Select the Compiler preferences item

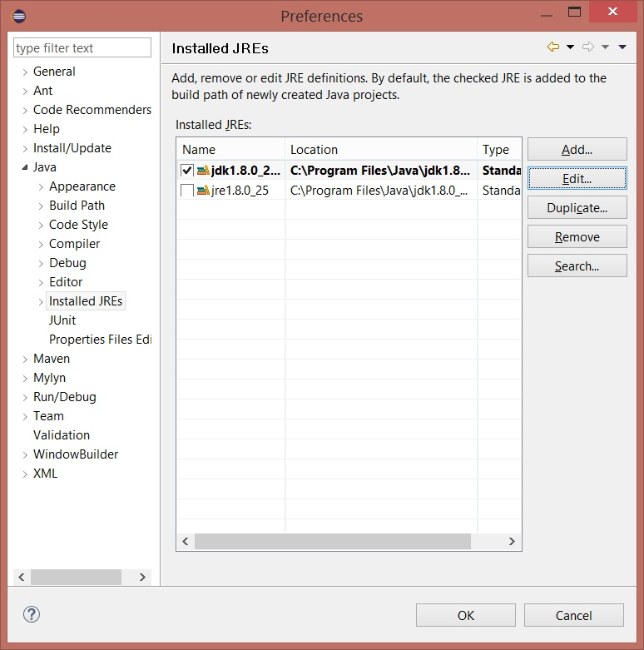(x=74, y=244)
